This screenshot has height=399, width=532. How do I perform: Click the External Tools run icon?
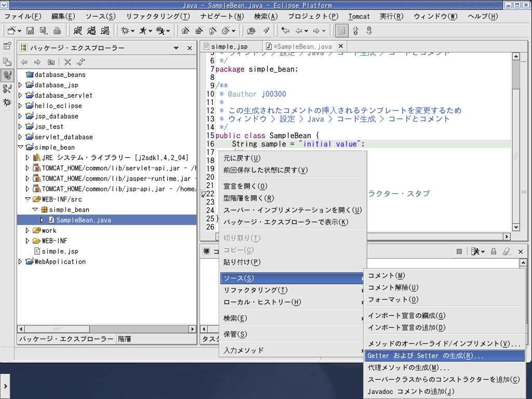tap(161, 31)
